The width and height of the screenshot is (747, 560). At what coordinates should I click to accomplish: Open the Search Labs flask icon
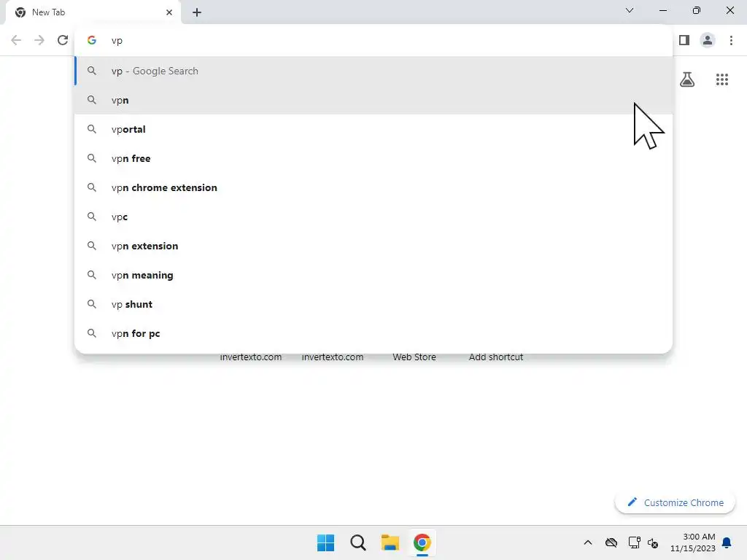coord(687,79)
